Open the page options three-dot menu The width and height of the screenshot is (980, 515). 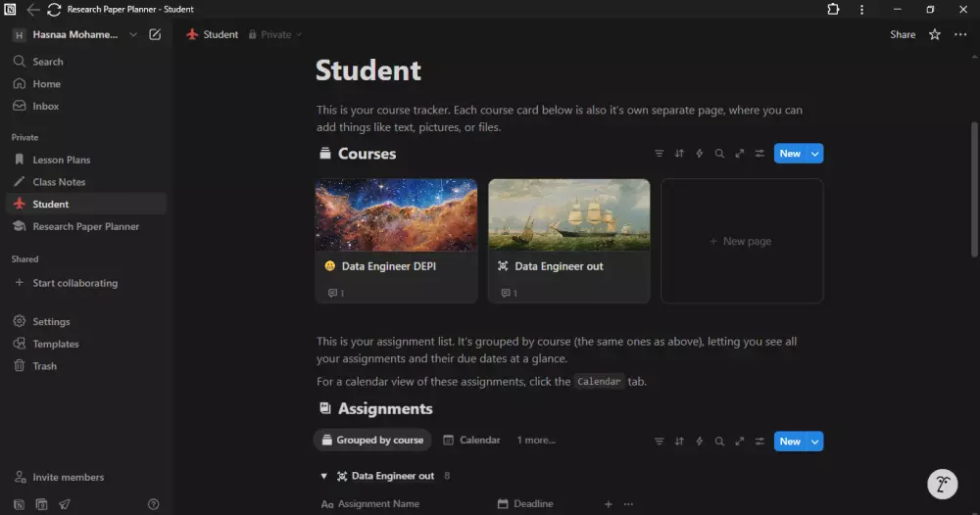pyautogui.click(x=960, y=34)
